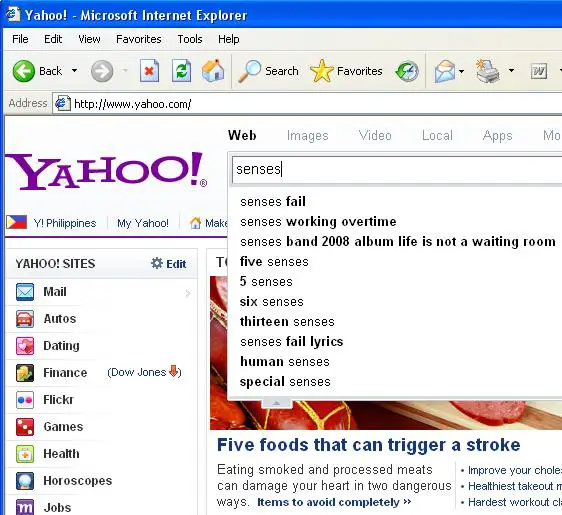Open the Tools menu
Image resolution: width=562 pixels, height=515 pixels.
tap(190, 39)
